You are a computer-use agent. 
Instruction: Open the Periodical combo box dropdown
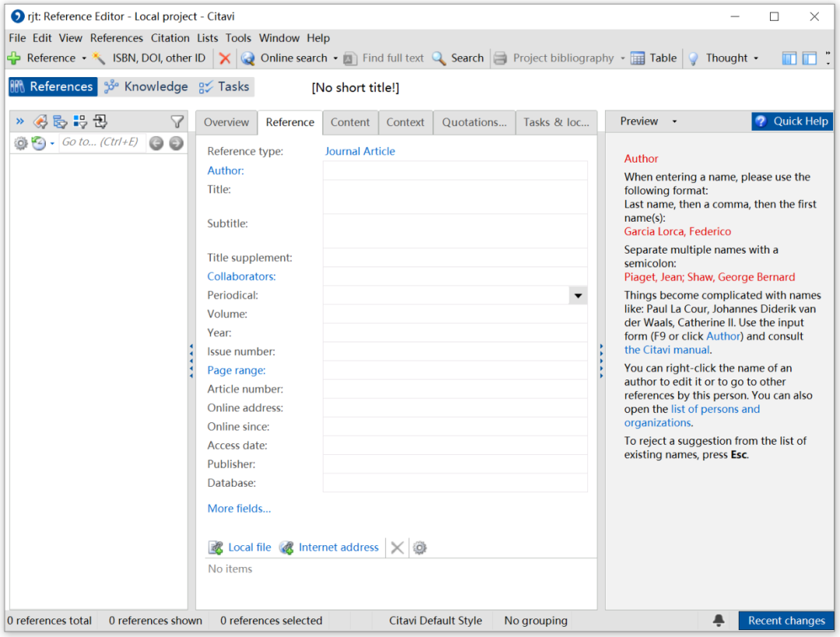tap(578, 296)
